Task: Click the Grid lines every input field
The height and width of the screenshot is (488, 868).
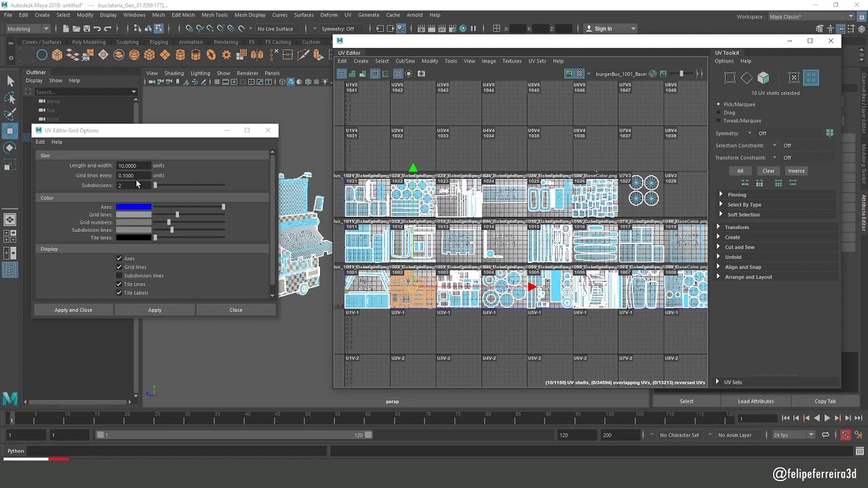Action: click(133, 176)
